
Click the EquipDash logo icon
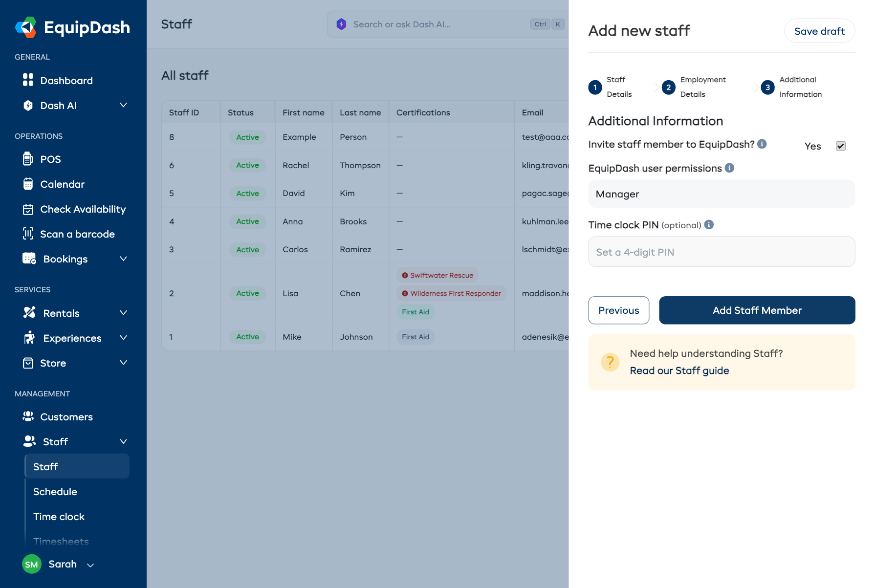tap(26, 27)
